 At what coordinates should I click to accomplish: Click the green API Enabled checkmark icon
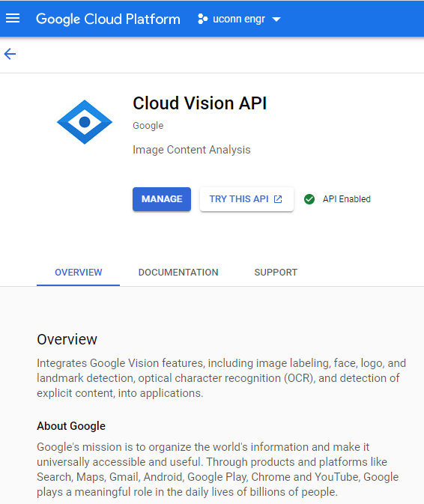(x=309, y=199)
